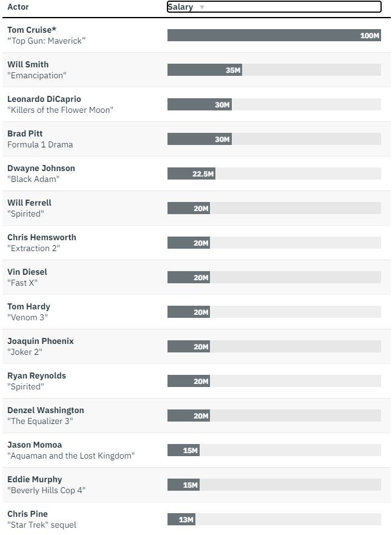Click the Will Smith actor name
Viewport: 392px width, 535px height.
(28, 64)
